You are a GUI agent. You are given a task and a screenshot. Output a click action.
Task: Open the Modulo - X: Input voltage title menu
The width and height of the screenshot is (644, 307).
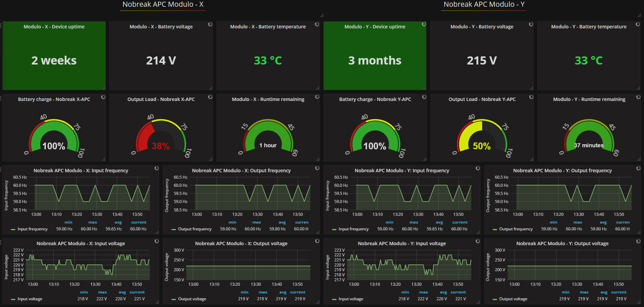point(81,244)
